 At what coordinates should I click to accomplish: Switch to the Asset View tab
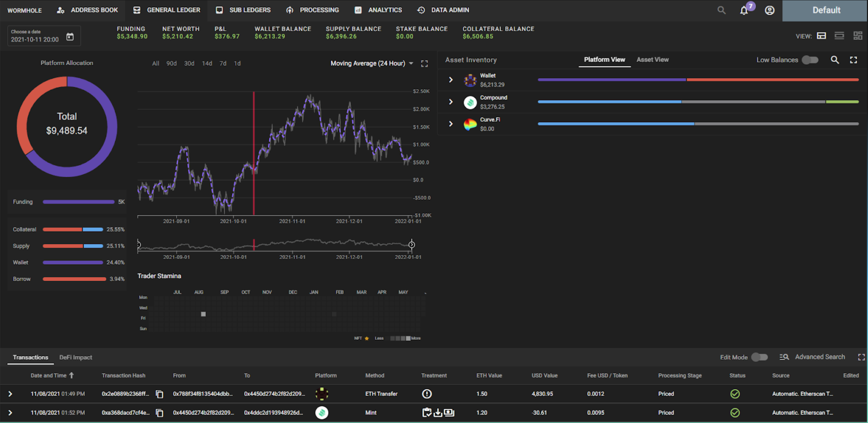click(x=653, y=60)
